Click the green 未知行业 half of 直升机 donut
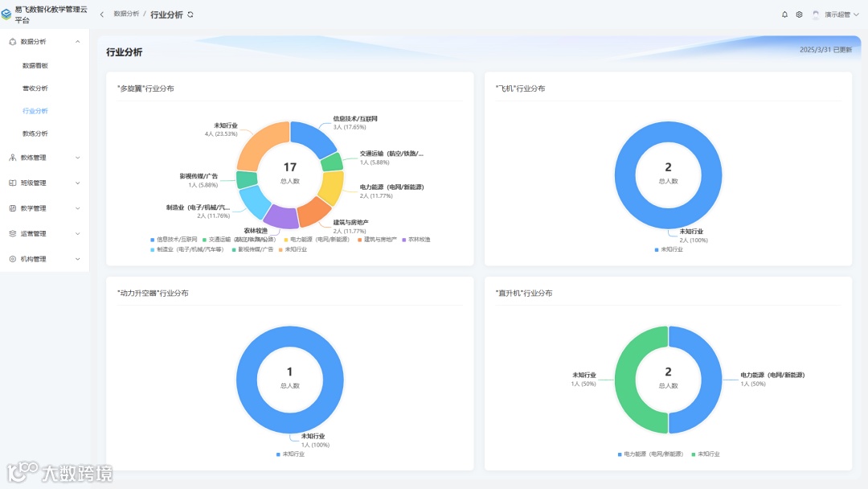Image resolution: width=868 pixels, height=489 pixels. [625, 380]
